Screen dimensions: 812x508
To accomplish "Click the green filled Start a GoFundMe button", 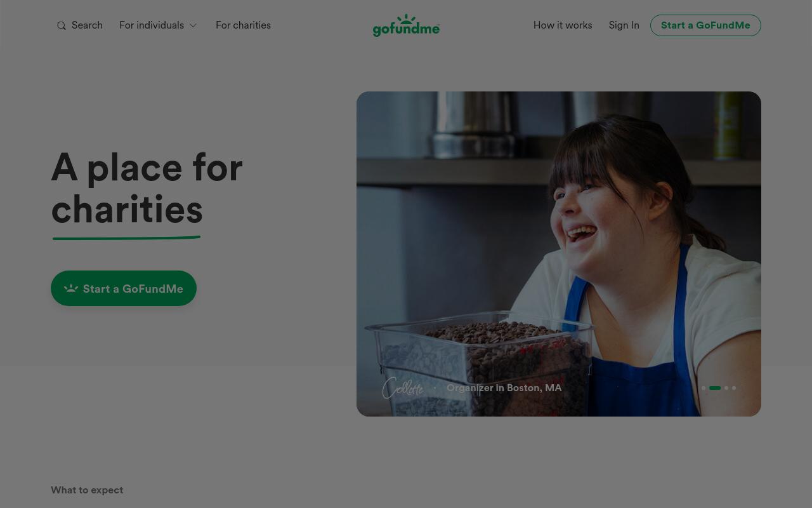I will 124,288.
